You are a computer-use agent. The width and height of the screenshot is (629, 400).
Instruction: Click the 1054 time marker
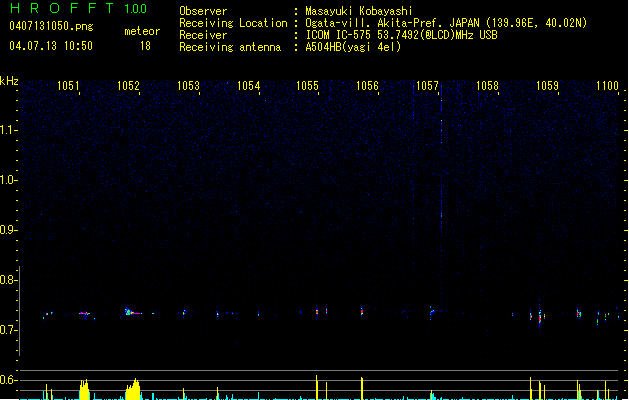tap(248, 86)
